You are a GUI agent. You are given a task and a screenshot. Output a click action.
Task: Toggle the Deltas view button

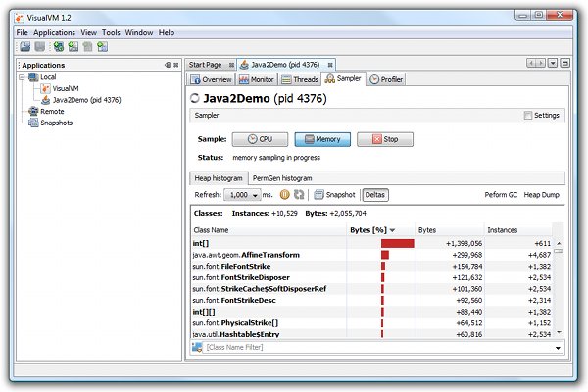(x=375, y=195)
